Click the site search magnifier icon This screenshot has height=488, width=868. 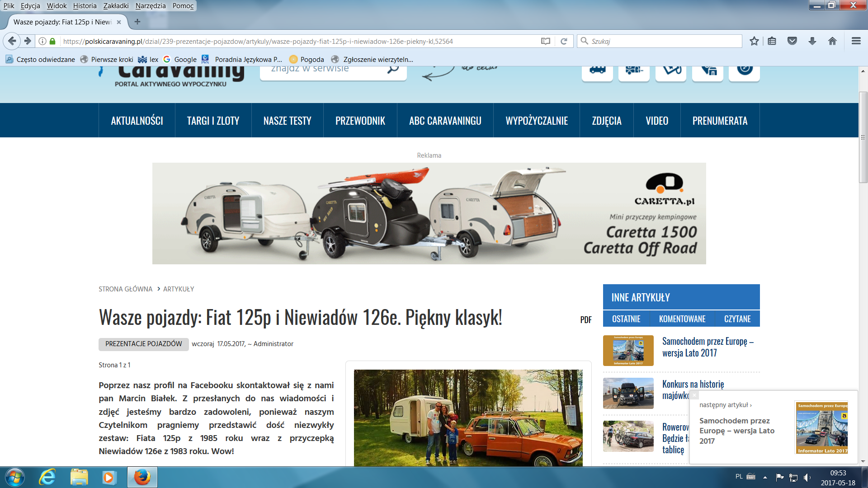(393, 69)
